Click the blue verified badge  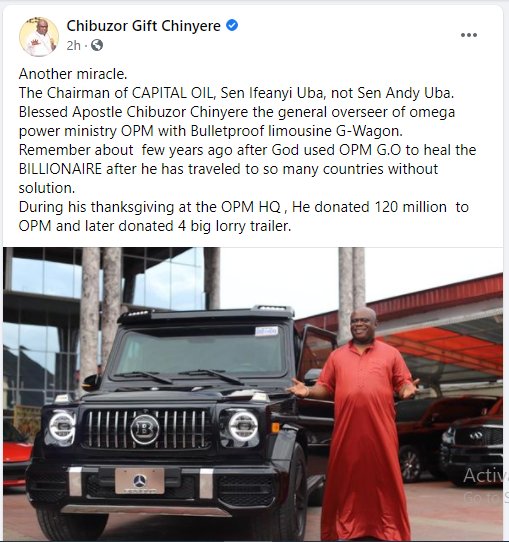232,25
